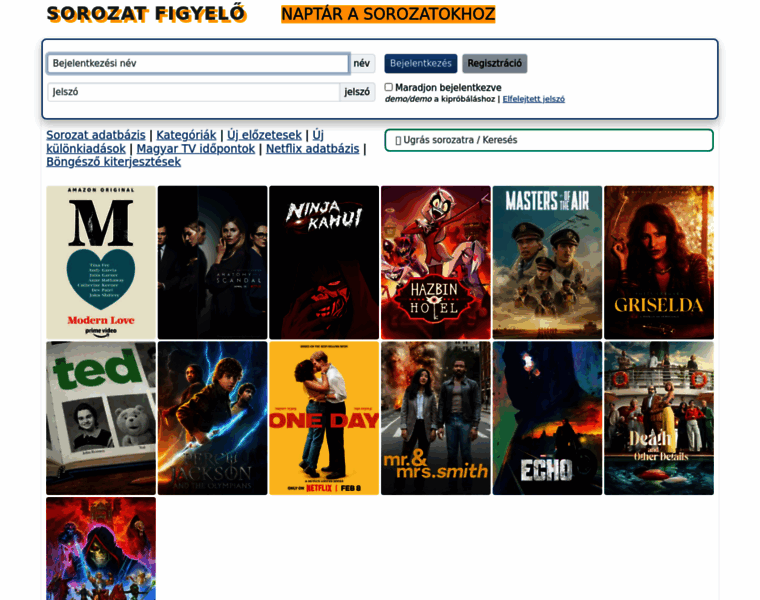Viewport: 760px width, 600px height.
Task: Click the Bejelentkezés login button
Action: pos(421,63)
